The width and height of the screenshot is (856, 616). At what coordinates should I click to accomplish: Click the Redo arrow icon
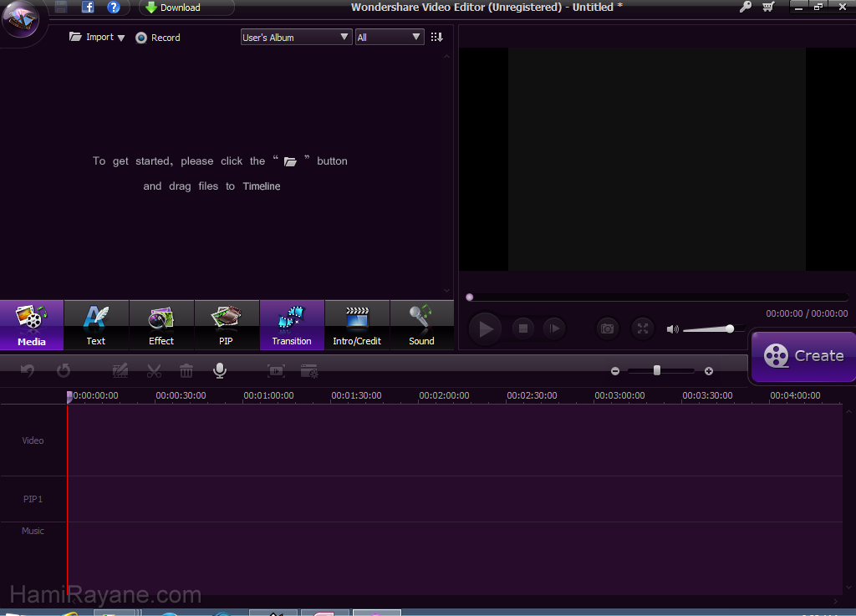pyautogui.click(x=64, y=371)
